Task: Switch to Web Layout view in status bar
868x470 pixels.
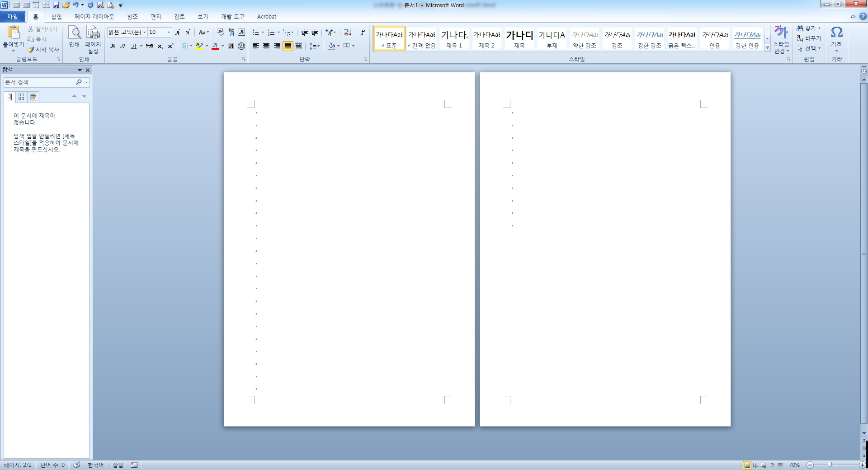Action: pos(764,465)
